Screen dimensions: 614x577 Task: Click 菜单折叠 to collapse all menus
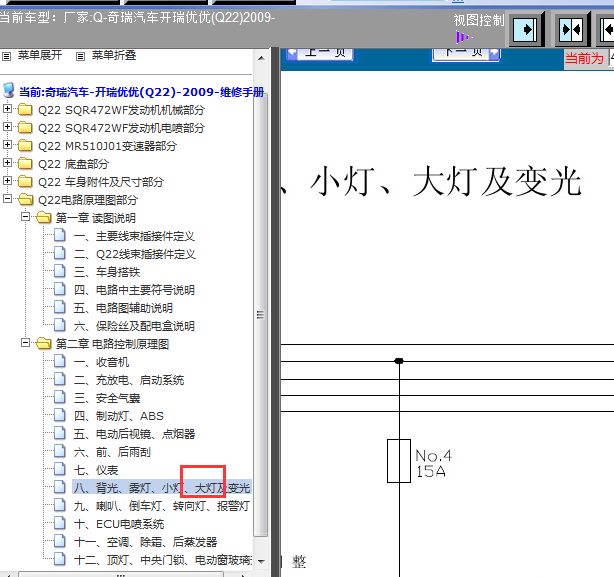coord(114,56)
